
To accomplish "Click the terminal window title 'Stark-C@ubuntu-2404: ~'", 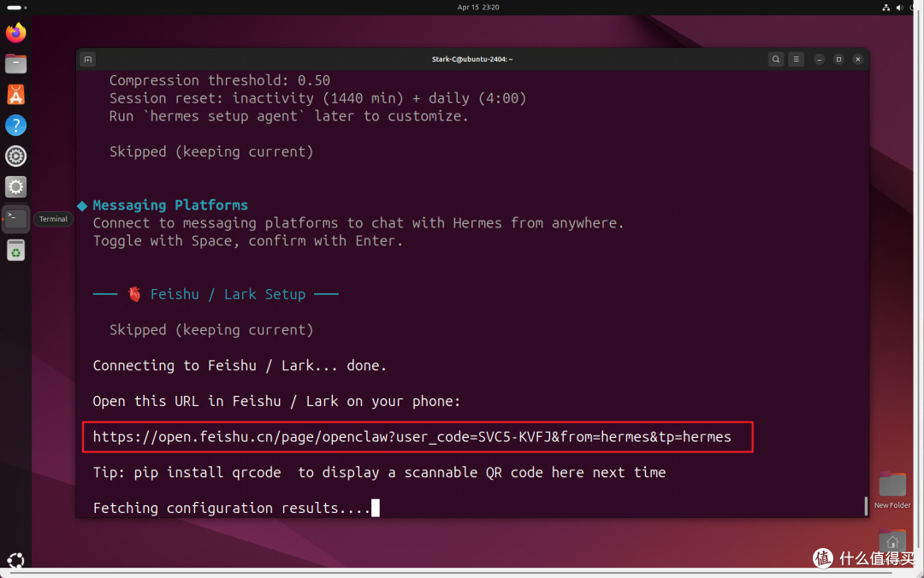I will (x=472, y=59).
